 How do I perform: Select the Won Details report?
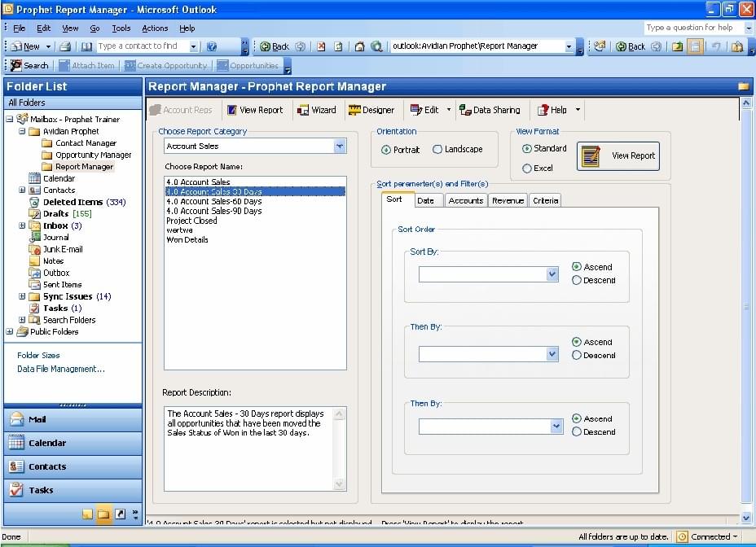point(255,239)
